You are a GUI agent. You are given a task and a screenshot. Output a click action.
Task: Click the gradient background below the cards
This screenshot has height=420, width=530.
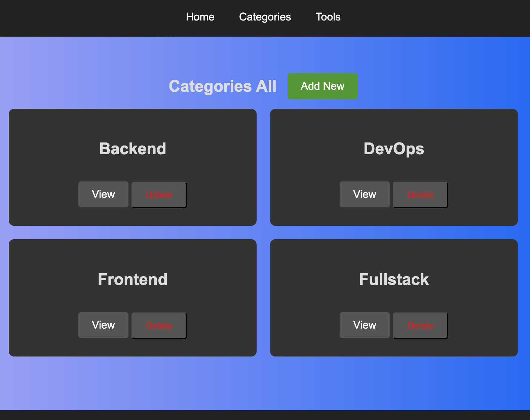(265, 383)
